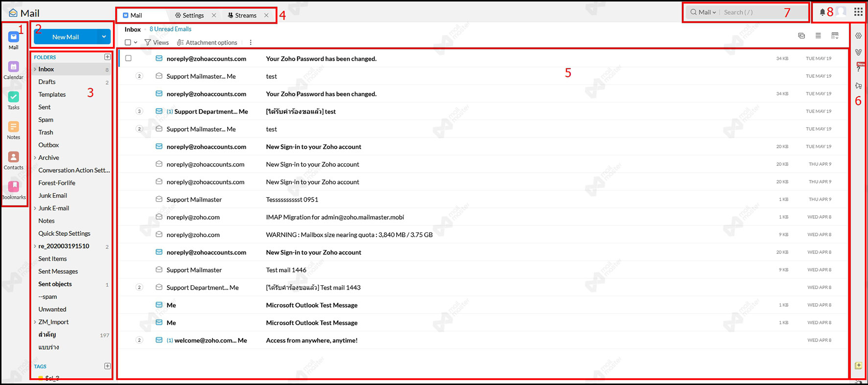Click the V-shaped icon in right rail

[x=858, y=52]
